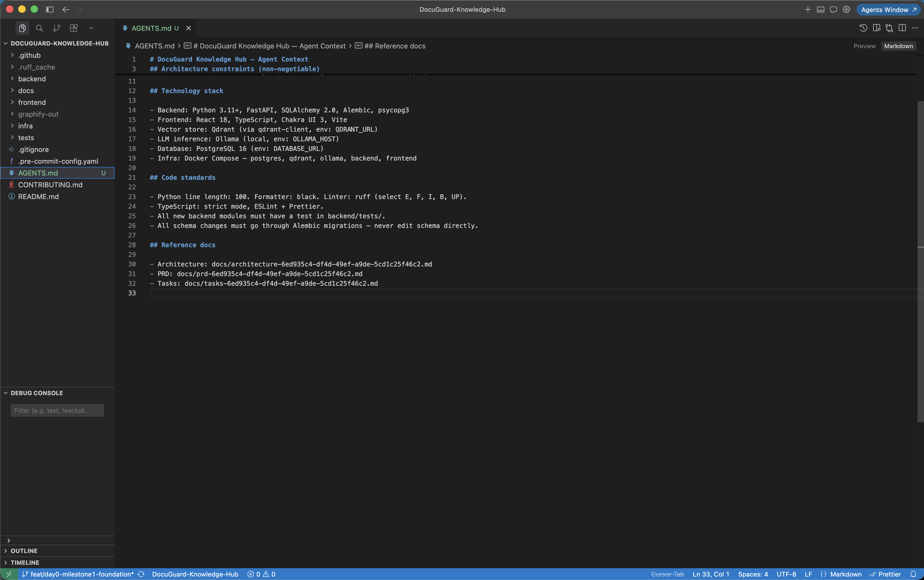This screenshot has height=580, width=924.
Task: Expand the TIMELINE section
Action: point(58,563)
